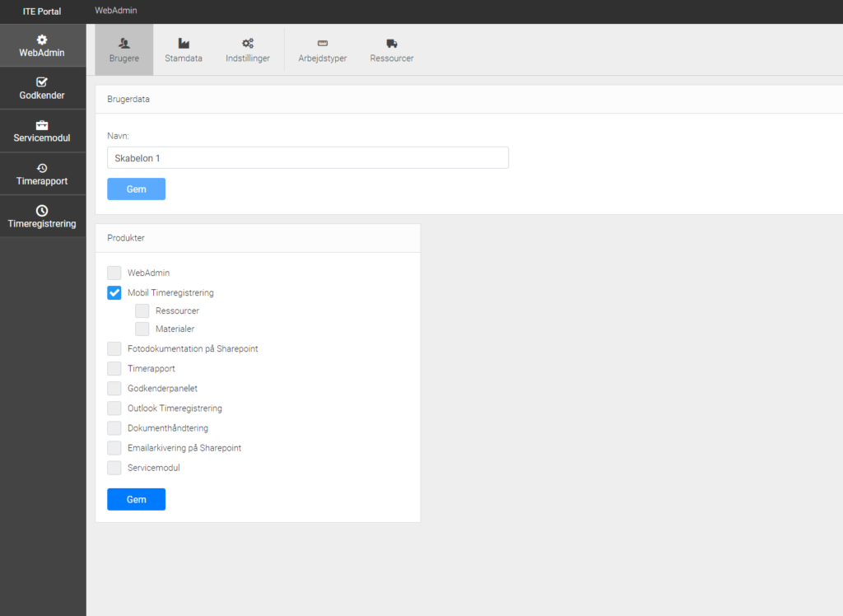This screenshot has height=616, width=843.
Task: Switch to the Stamdata tab label
Action: (x=184, y=58)
